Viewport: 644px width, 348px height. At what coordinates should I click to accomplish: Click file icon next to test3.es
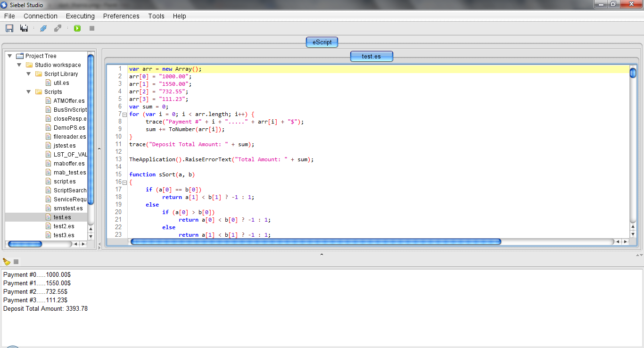point(49,235)
